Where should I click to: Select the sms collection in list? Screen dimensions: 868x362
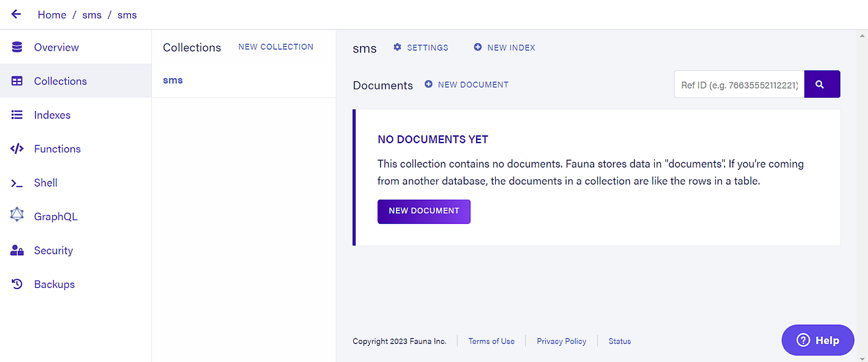click(244, 80)
